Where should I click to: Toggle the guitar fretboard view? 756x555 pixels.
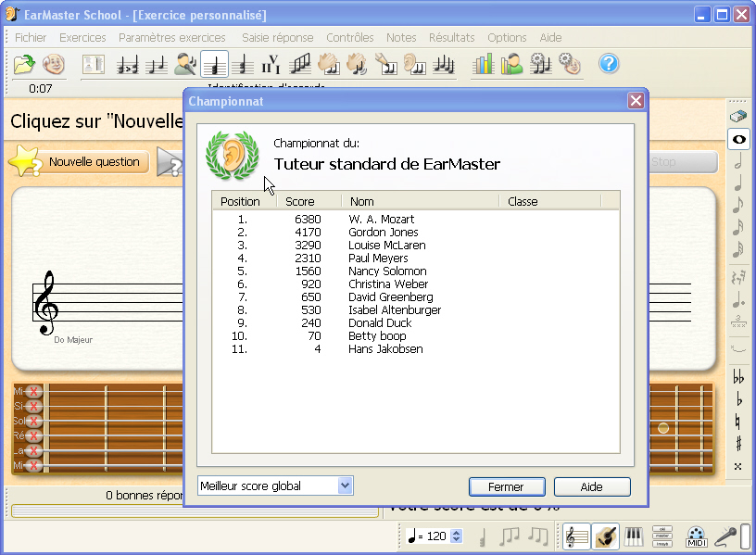(x=606, y=536)
